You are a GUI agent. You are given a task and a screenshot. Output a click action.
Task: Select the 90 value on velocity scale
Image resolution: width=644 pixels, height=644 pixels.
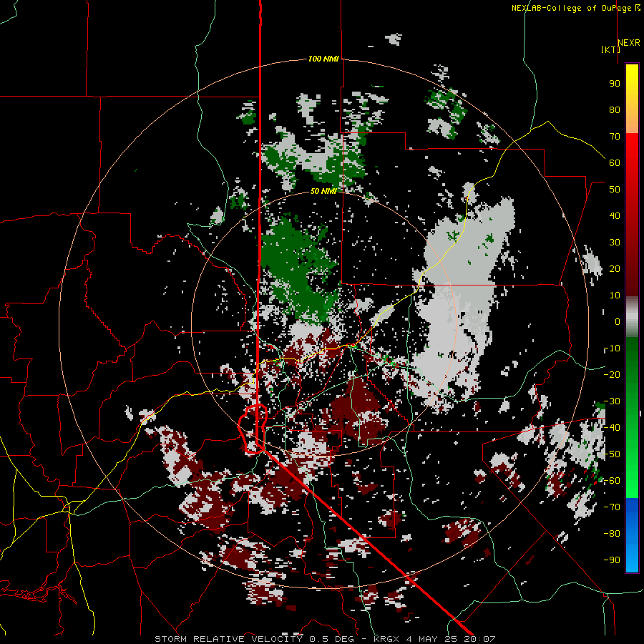point(615,84)
